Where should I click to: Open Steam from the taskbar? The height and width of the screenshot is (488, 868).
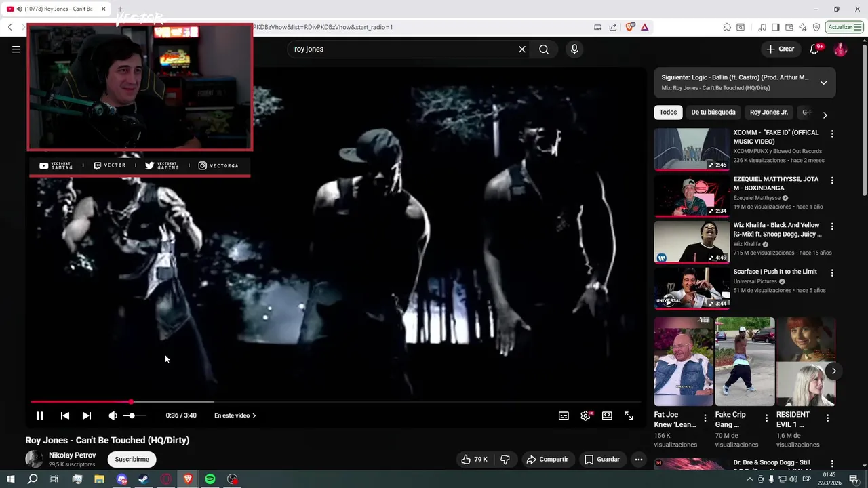(x=144, y=479)
